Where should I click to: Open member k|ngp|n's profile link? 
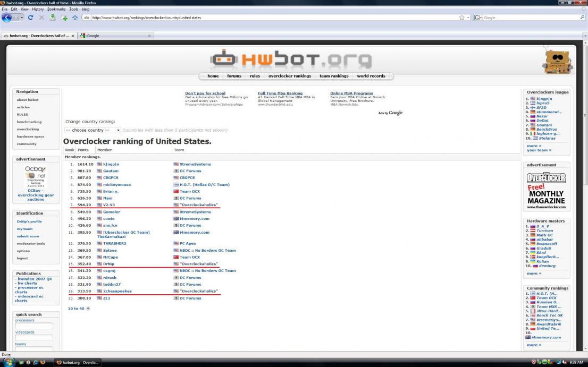[x=111, y=164]
